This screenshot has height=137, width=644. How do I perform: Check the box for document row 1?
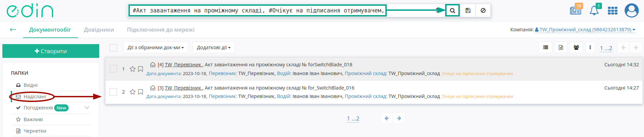pyautogui.click(x=113, y=69)
